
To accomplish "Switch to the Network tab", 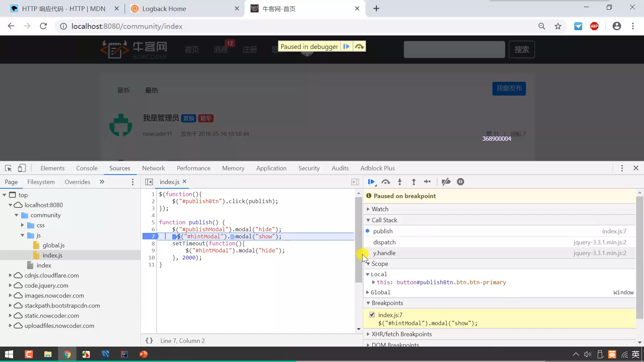I will 153,168.
